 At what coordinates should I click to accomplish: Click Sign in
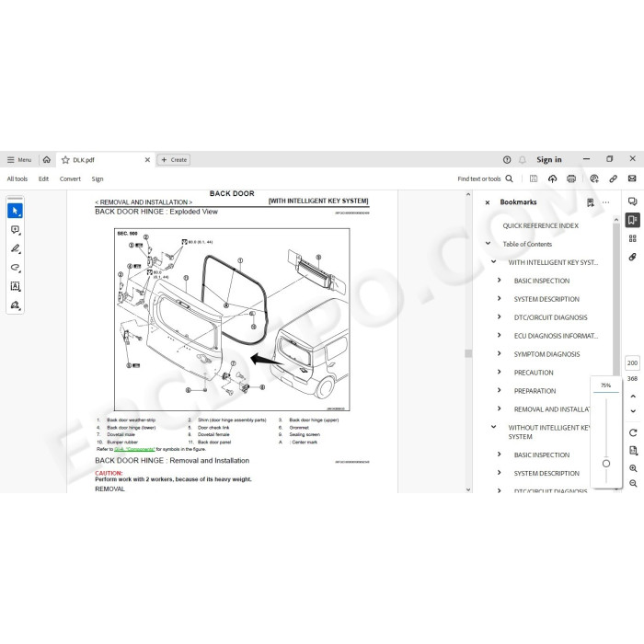click(548, 160)
